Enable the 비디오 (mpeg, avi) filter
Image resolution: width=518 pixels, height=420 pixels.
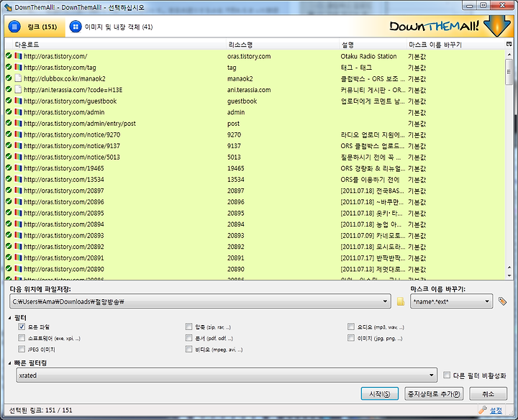pyautogui.click(x=188, y=349)
